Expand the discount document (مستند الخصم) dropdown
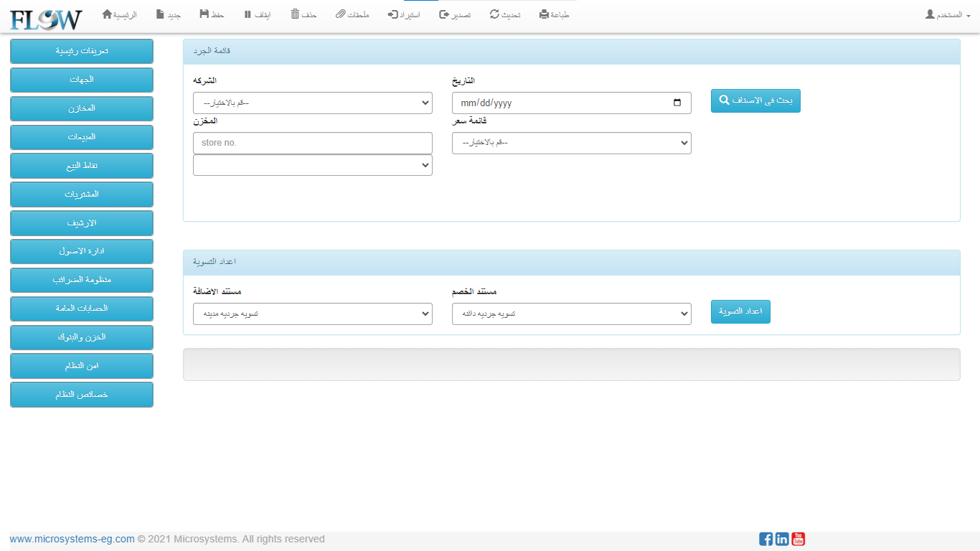 (571, 314)
